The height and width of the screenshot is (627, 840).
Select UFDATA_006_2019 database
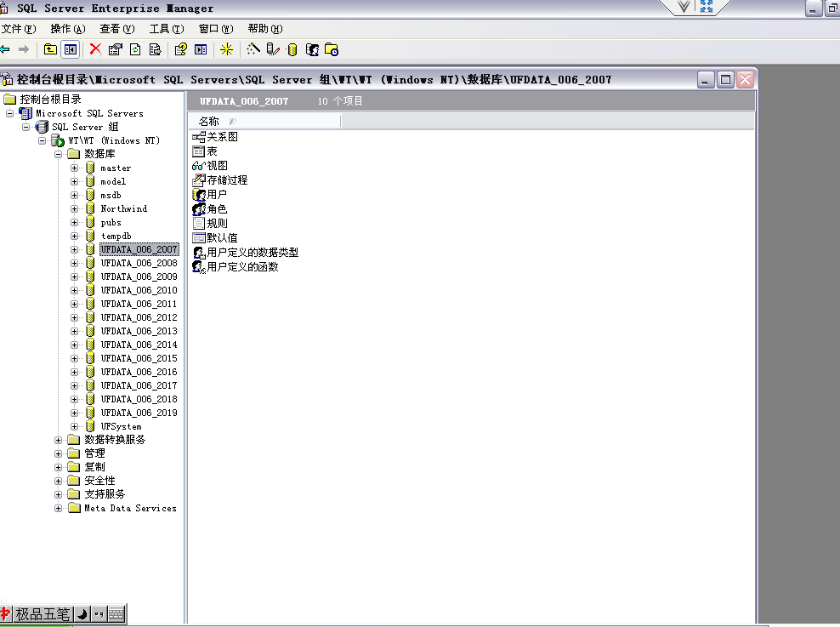[139, 413]
